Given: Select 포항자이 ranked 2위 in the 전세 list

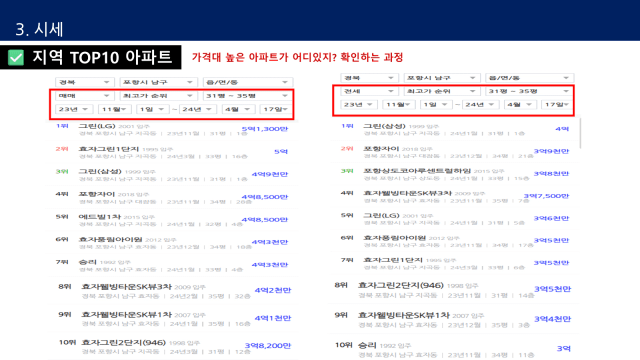Looking at the screenshot, I should [x=381, y=149].
